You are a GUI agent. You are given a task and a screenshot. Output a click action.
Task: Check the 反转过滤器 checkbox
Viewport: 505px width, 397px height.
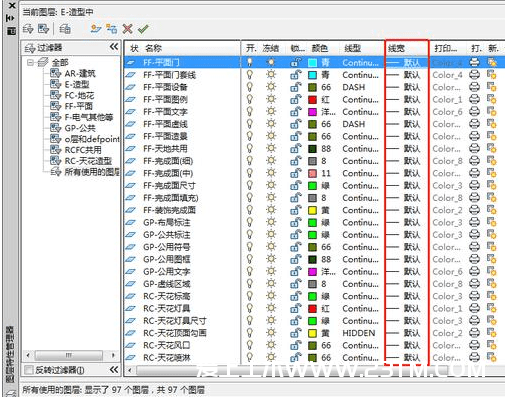(29, 370)
